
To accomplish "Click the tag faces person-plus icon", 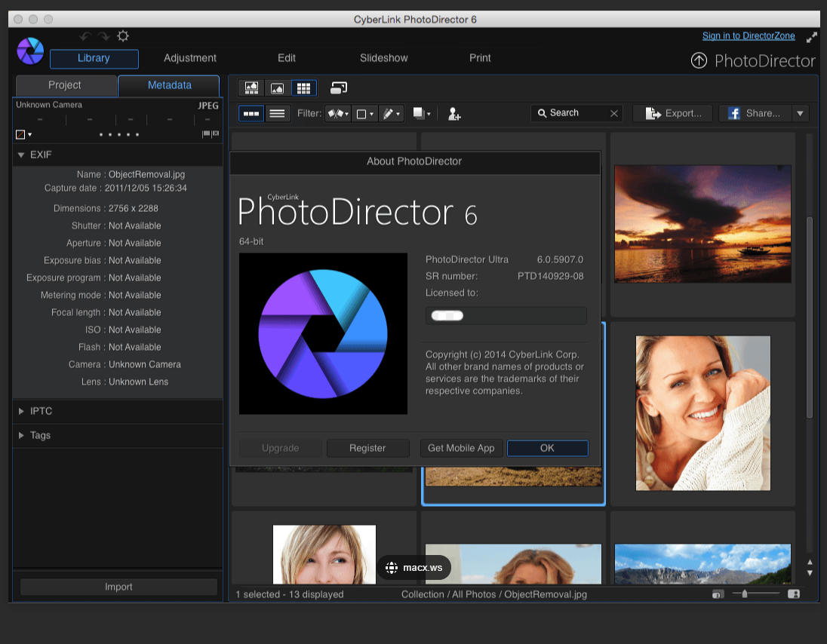I will pos(454,114).
